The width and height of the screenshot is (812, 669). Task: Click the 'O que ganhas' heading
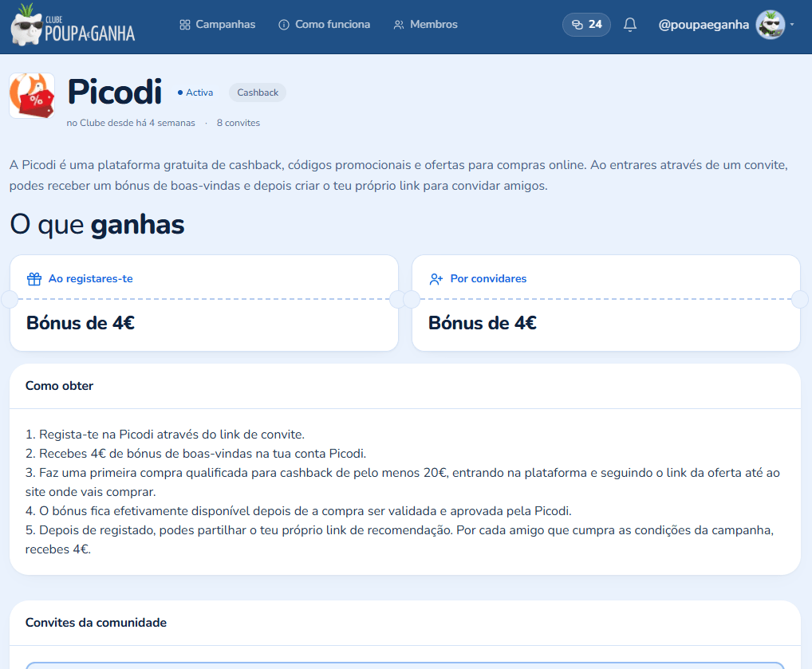click(x=97, y=225)
